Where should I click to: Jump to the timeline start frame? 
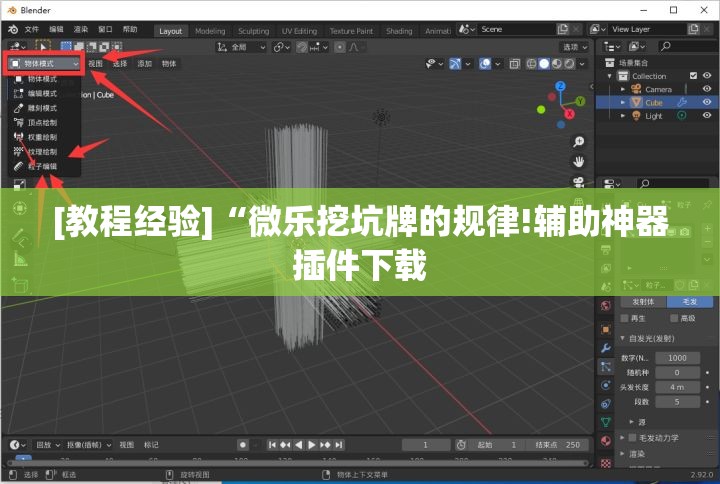tap(272, 445)
